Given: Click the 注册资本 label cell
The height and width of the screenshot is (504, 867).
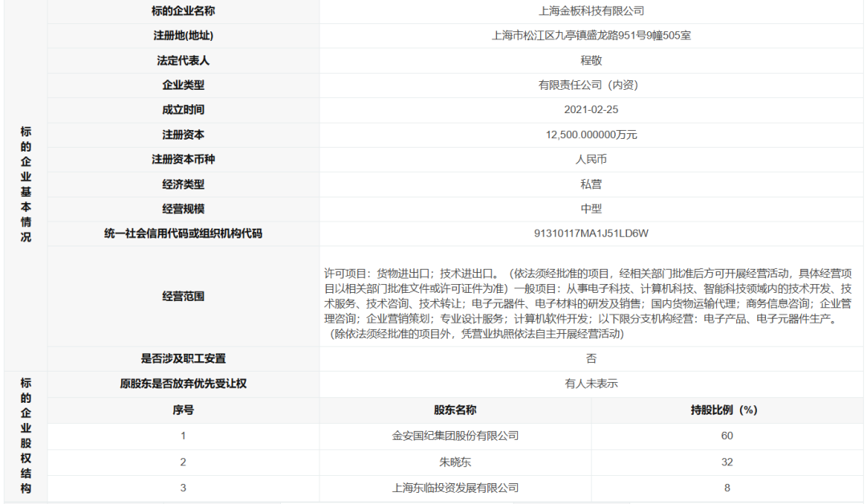Looking at the screenshot, I should click(x=183, y=134).
